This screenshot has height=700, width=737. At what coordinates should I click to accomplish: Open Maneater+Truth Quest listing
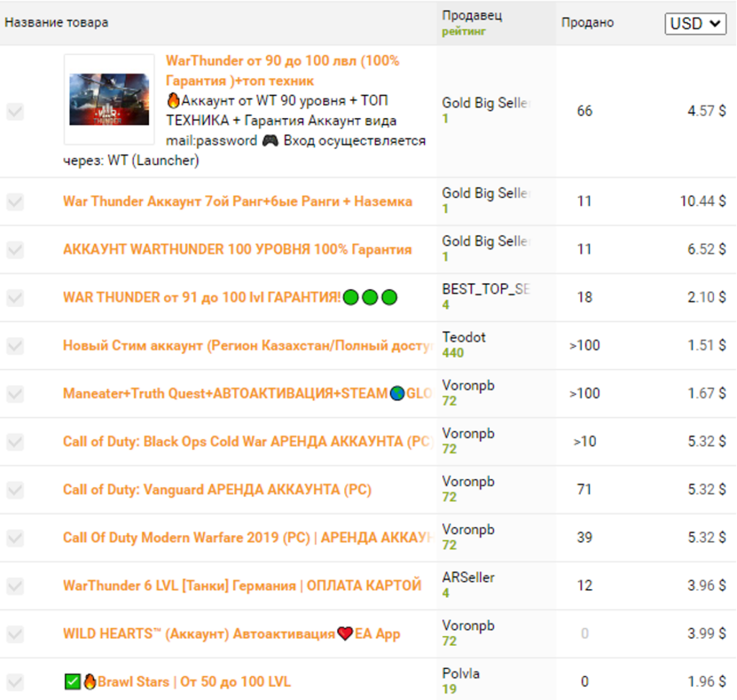[248, 393]
